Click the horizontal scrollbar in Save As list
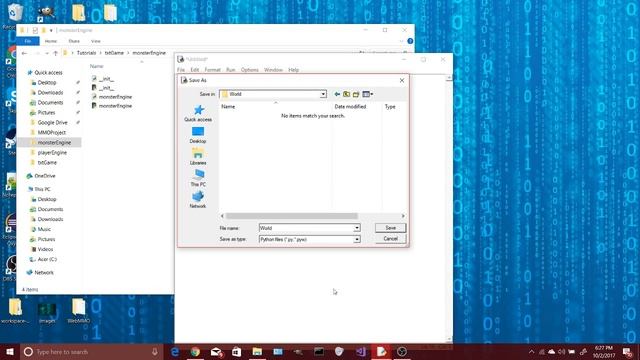Viewport: 640px width, 360px height. pyautogui.click(x=292, y=216)
